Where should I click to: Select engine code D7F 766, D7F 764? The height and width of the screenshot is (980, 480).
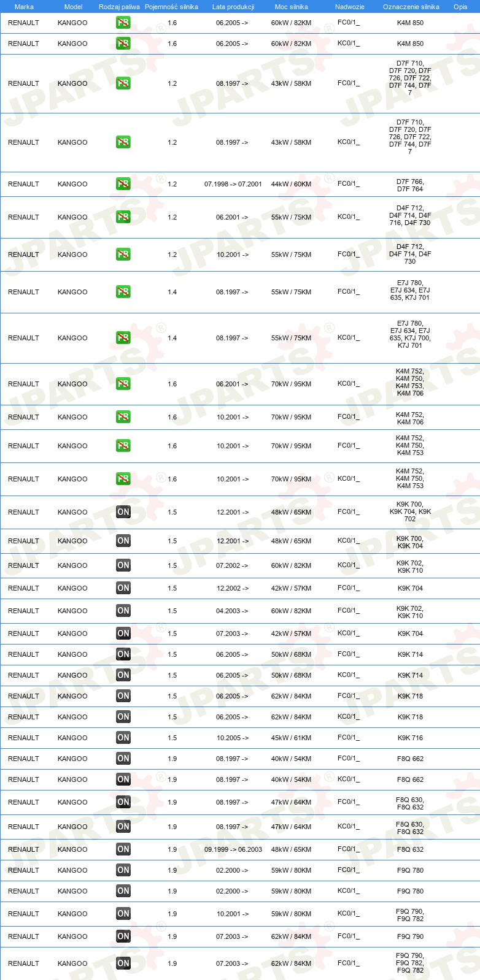[x=410, y=185]
